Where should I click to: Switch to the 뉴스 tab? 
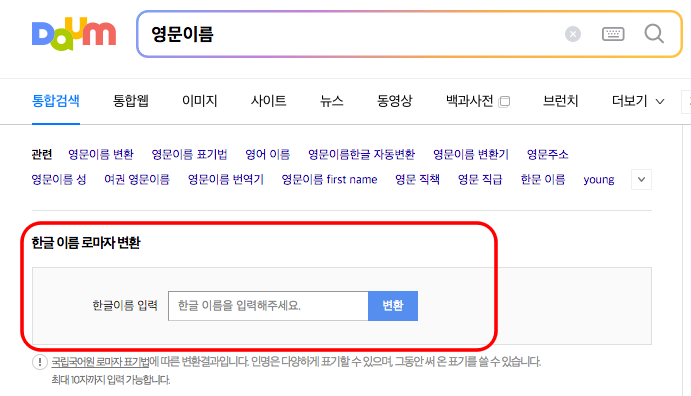pos(331,101)
